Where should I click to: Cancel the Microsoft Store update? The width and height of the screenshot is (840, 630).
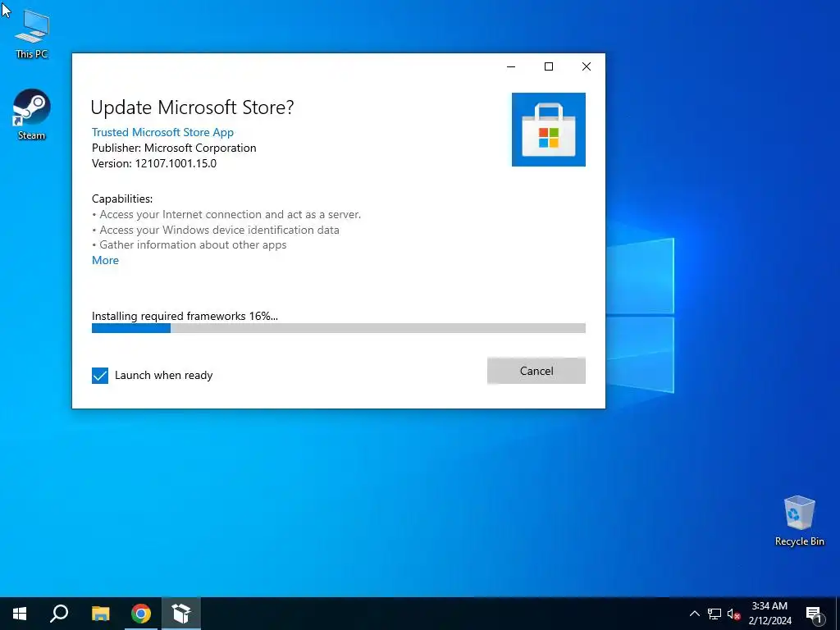[x=536, y=371]
